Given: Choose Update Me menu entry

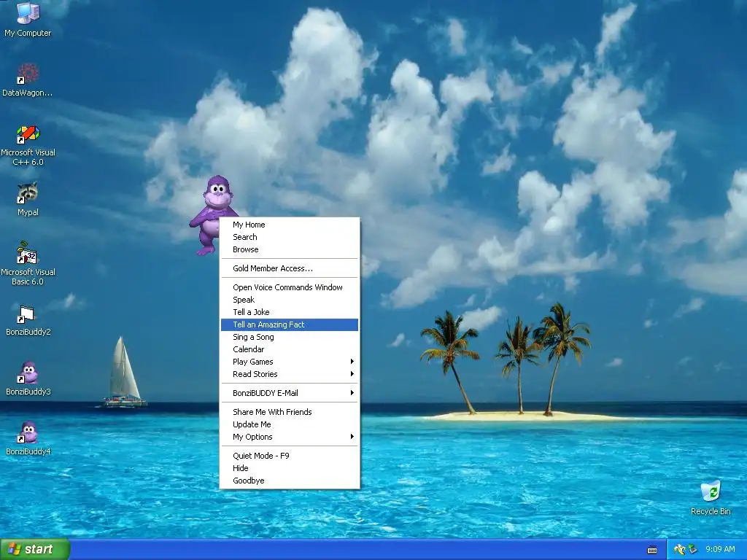Looking at the screenshot, I should point(290,425).
